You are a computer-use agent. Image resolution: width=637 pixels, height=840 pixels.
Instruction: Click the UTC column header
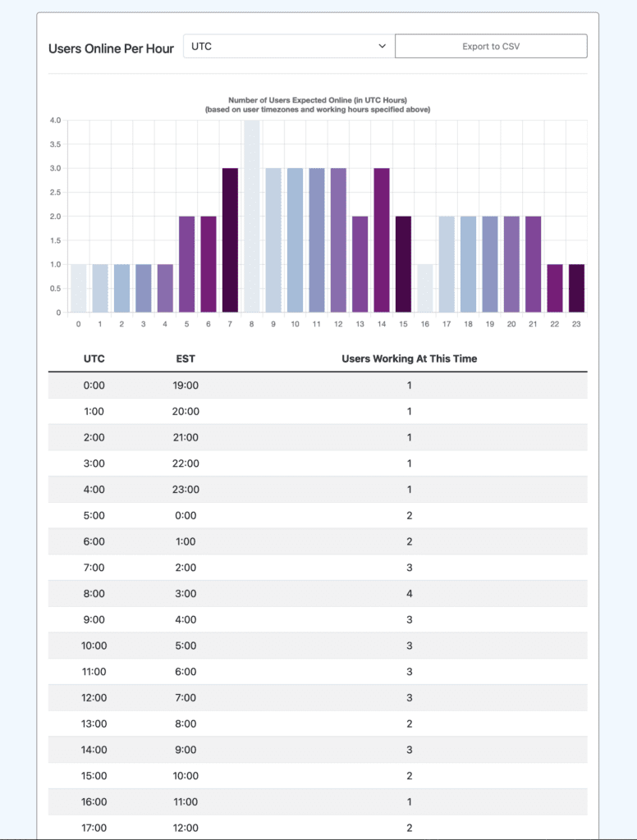pos(94,358)
